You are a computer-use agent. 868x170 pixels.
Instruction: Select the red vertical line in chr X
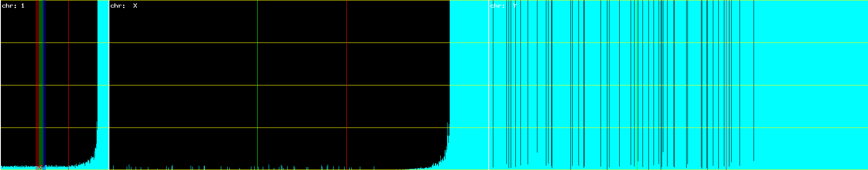[x=346, y=64]
